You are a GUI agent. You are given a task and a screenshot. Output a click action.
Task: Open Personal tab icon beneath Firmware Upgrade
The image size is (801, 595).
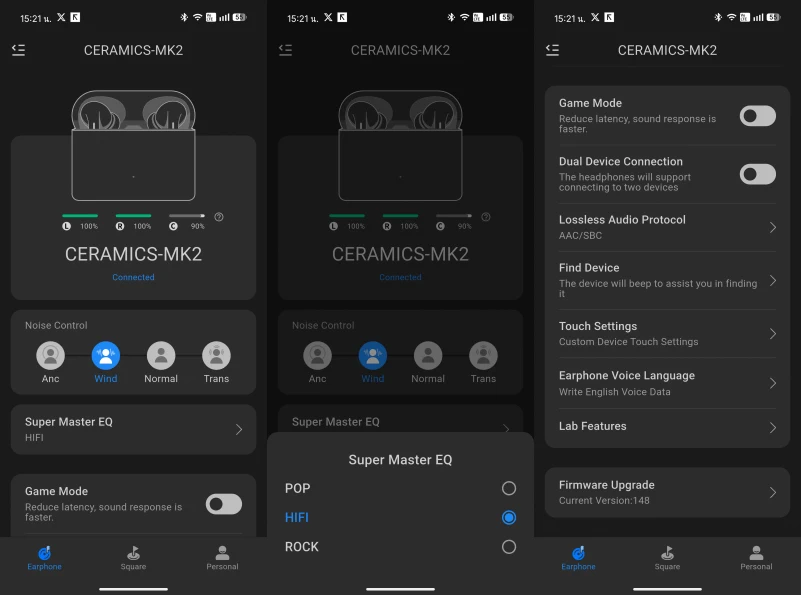pyautogui.click(x=756, y=554)
